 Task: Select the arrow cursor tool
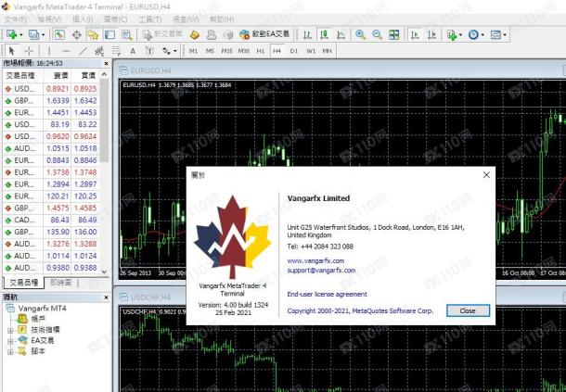(x=11, y=51)
